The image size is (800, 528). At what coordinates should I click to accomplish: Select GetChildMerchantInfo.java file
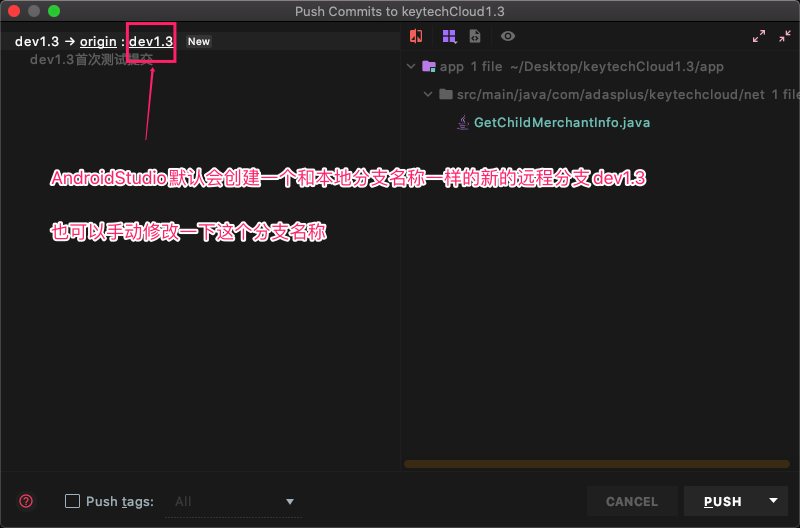562,122
